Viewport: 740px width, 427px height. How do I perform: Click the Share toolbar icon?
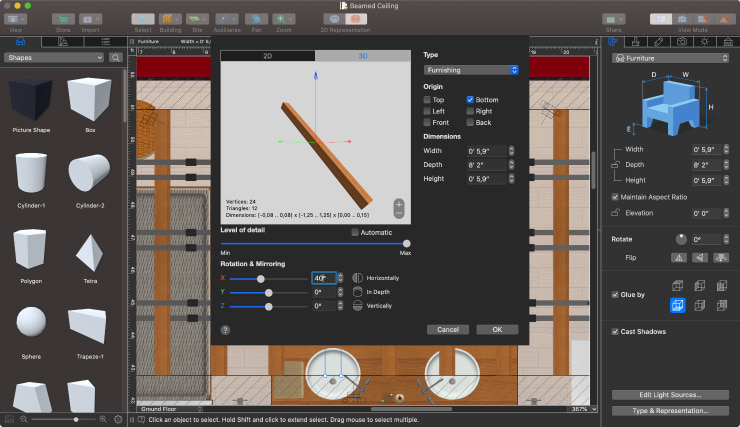point(614,19)
